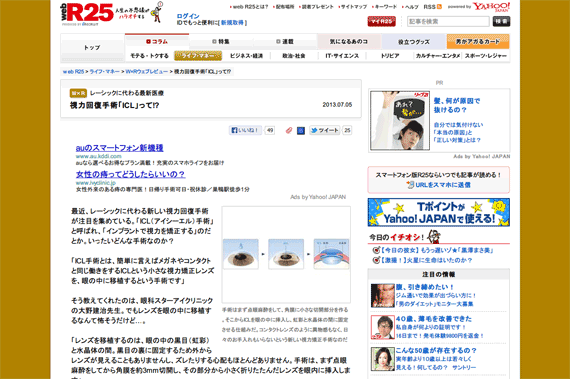This screenshot has height=379, width=570.
Task: Select the トリビア category
Action: [x=390, y=56]
